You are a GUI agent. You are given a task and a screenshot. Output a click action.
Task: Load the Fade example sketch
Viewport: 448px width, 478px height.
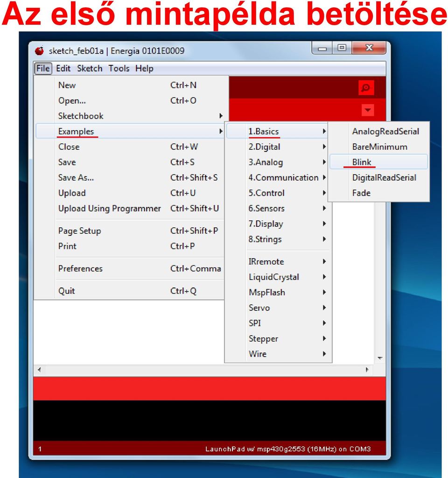pos(379,193)
